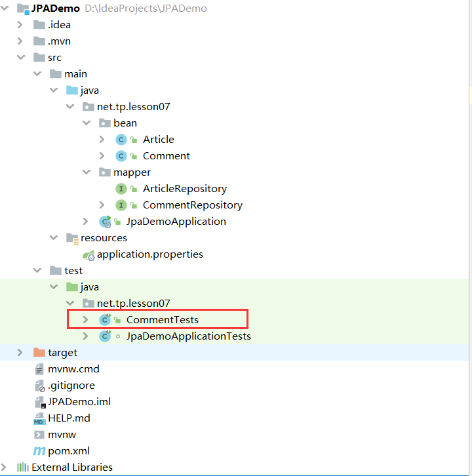Click the Comment class icon

[x=121, y=156]
